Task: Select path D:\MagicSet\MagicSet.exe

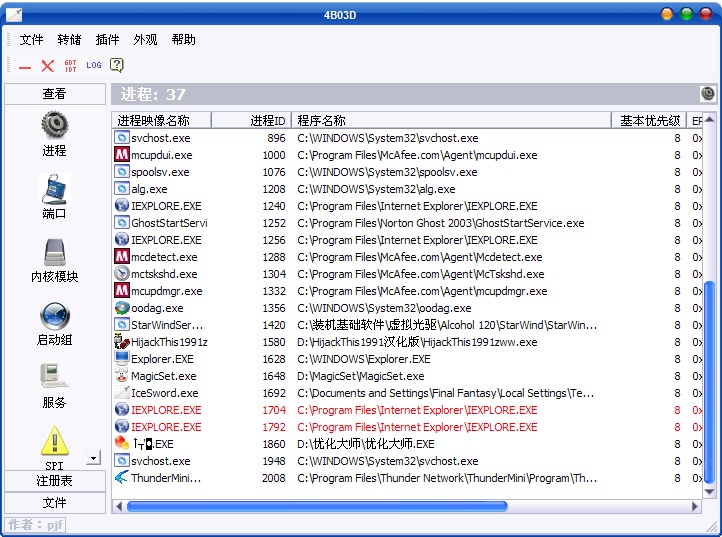Action: click(x=361, y=376)
